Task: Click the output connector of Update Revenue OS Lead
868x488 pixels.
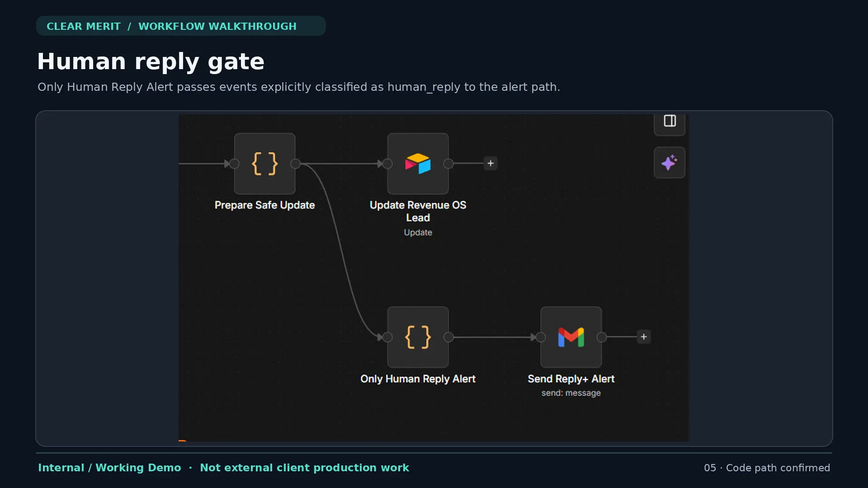Action: [448, 164]
